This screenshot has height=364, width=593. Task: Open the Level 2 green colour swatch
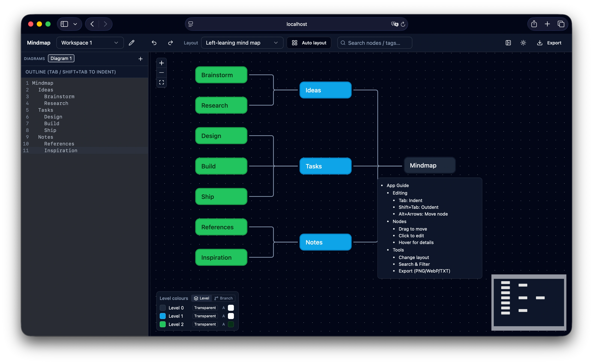click(x=163, y=324)
